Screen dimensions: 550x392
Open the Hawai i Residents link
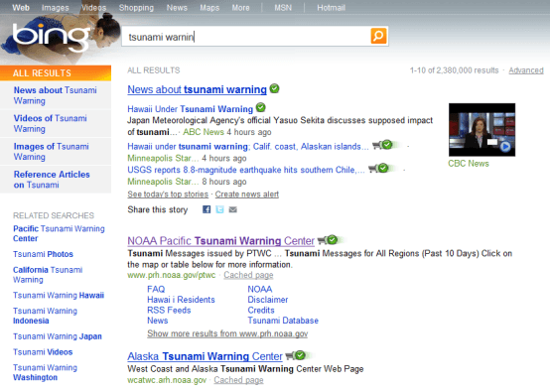[181, 300]
